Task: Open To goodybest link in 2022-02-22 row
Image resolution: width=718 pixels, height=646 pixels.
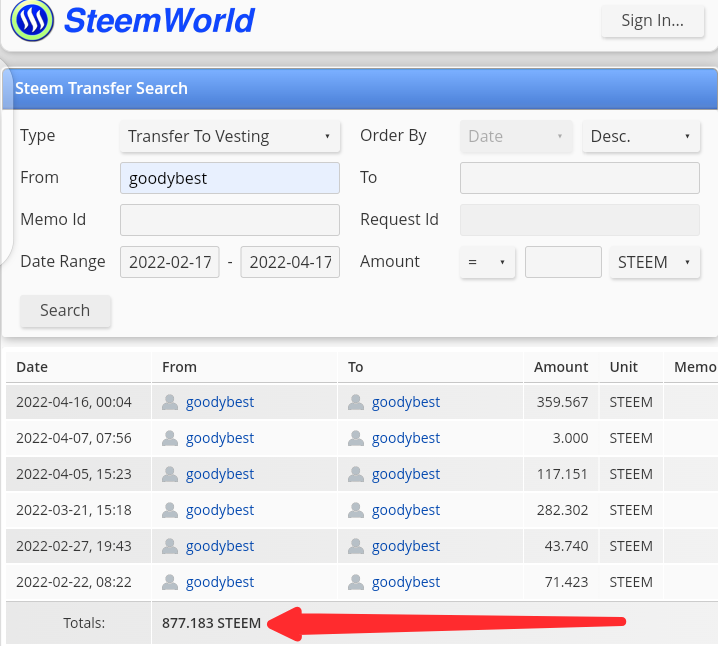Action: click(x=406, y=582)
